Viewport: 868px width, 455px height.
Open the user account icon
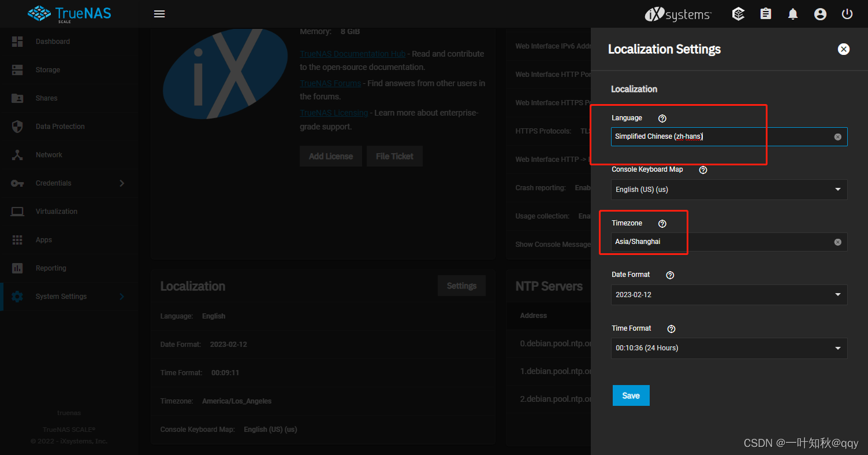point(820,14)
